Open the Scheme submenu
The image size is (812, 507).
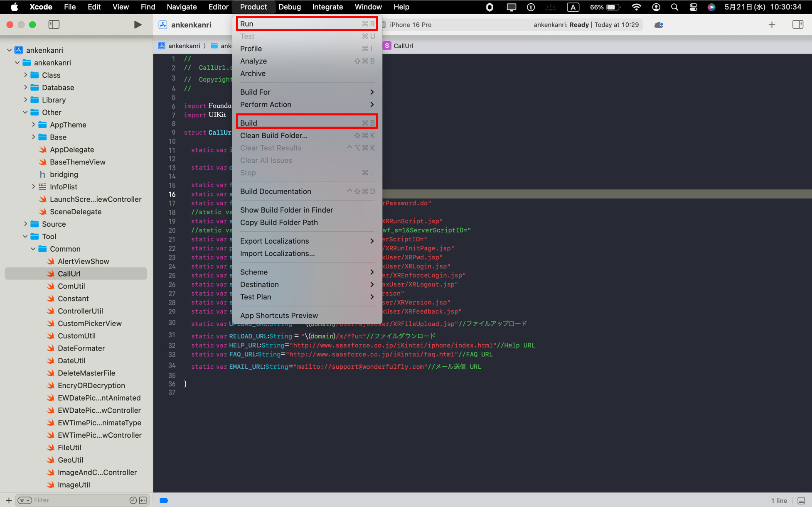coord(307,272)
